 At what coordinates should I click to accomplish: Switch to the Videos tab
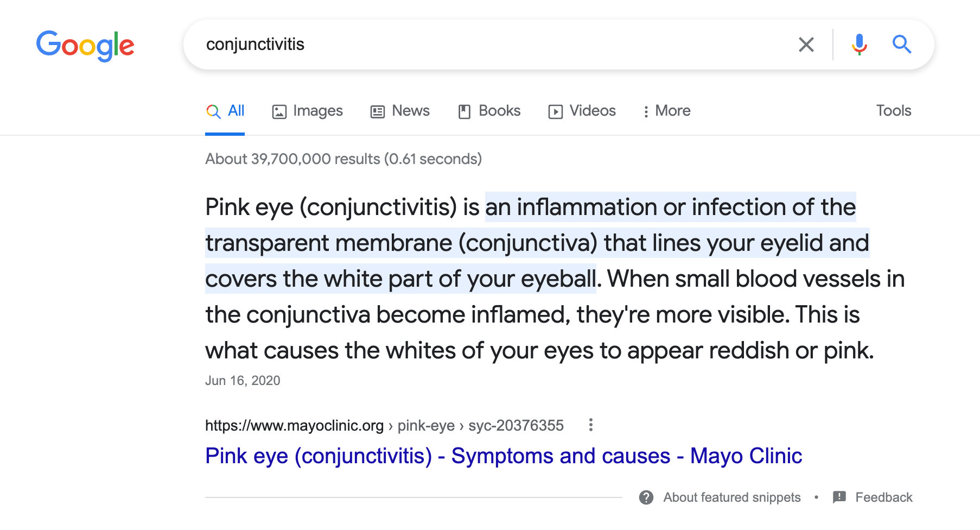[x=591, y=111]
